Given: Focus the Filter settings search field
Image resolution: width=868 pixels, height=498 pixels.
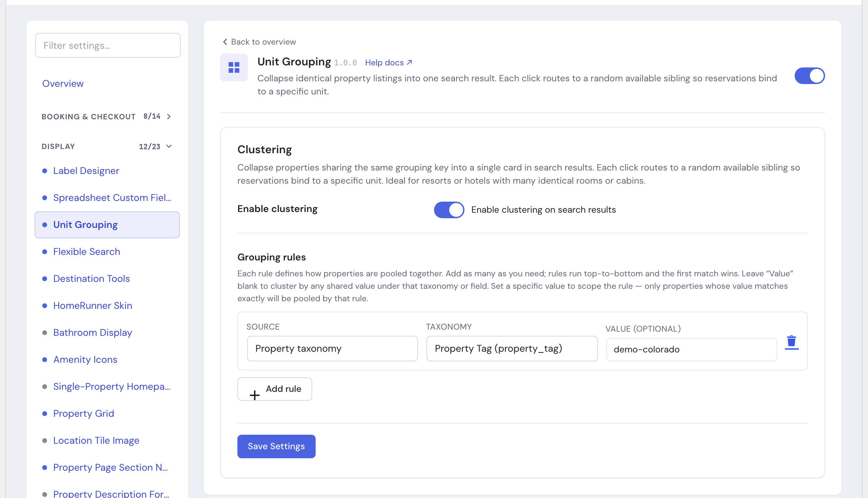Looking at the screenshot, I should pos(108,45).
